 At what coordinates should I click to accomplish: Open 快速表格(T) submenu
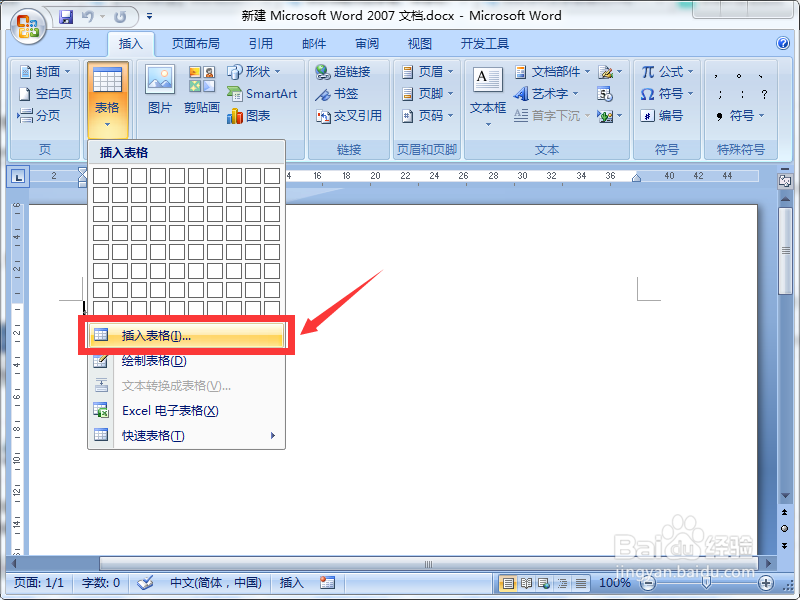click(187, 436)
